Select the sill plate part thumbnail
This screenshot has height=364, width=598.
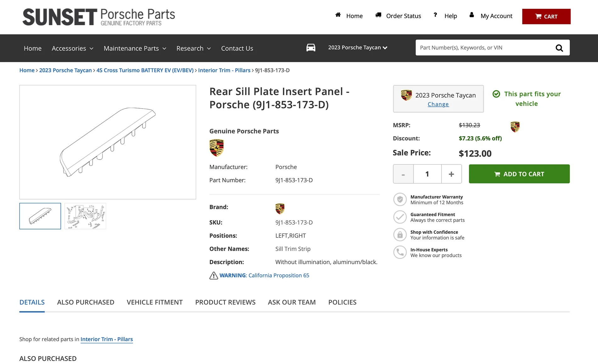(x=40, y=216)
